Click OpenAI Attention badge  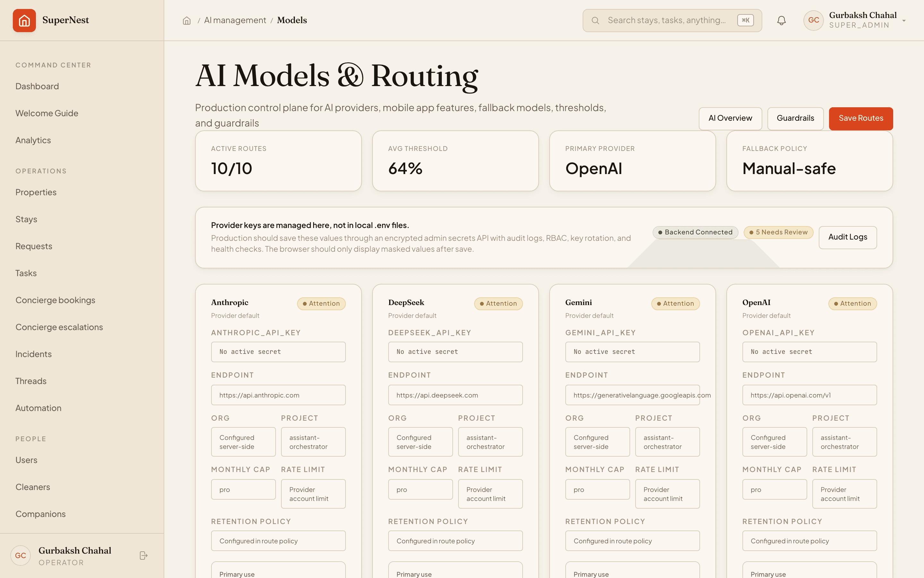click(x=852, y=303)
